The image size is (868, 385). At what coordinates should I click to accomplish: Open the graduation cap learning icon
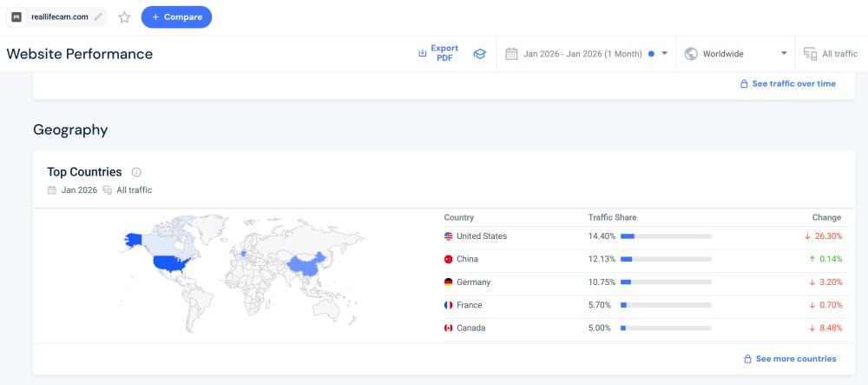pos(479,54)
